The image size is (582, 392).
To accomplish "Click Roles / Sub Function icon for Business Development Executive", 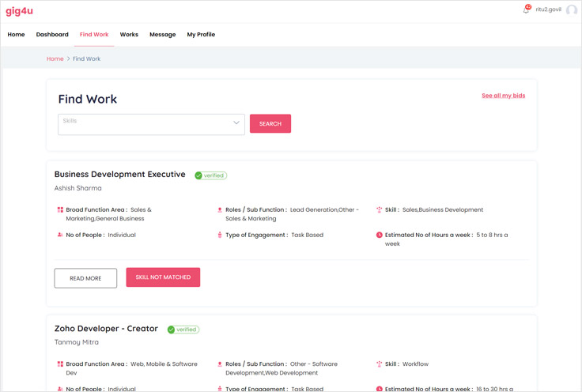I will [x=220, y=209].
